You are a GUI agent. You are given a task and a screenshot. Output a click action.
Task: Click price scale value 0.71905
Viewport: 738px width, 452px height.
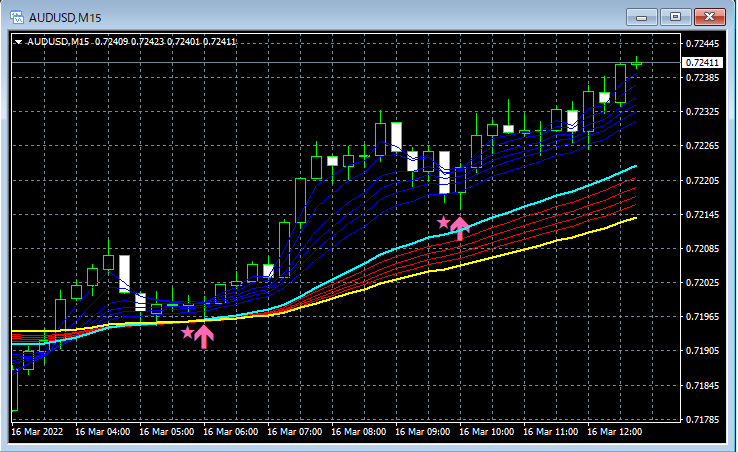pos(702,351)
